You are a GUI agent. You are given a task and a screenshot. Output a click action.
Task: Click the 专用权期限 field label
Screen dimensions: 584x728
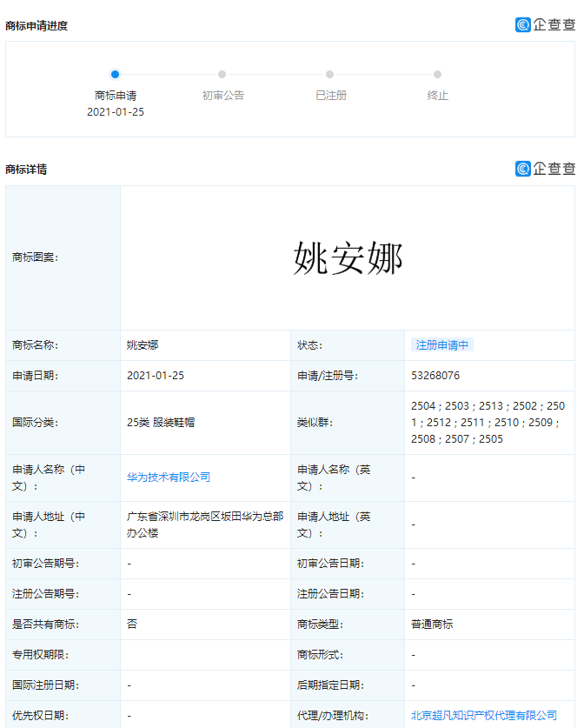(40, 655)
